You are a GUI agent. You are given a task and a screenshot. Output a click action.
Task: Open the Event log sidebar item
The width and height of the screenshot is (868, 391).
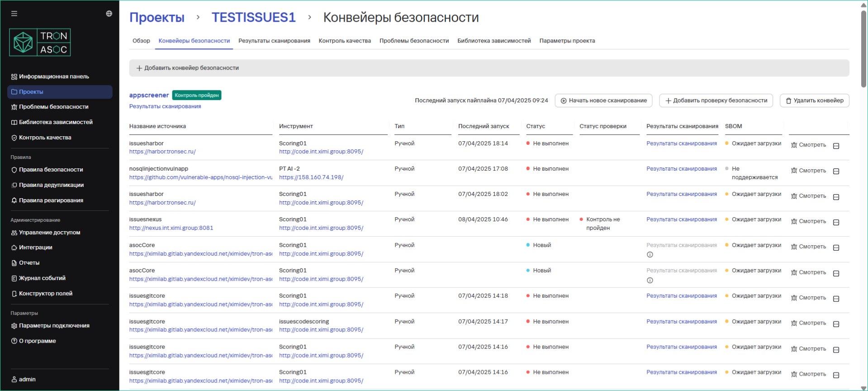coord(42,278)
